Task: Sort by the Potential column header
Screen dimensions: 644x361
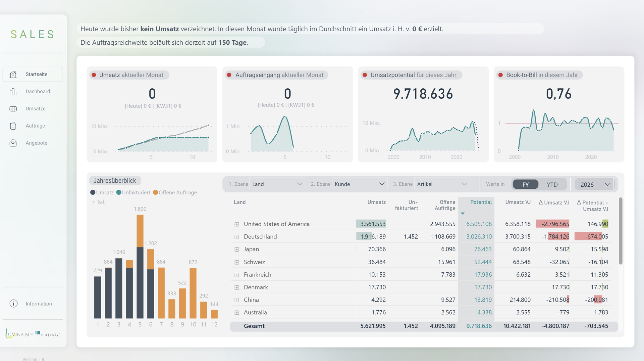Action: point(481,202)
